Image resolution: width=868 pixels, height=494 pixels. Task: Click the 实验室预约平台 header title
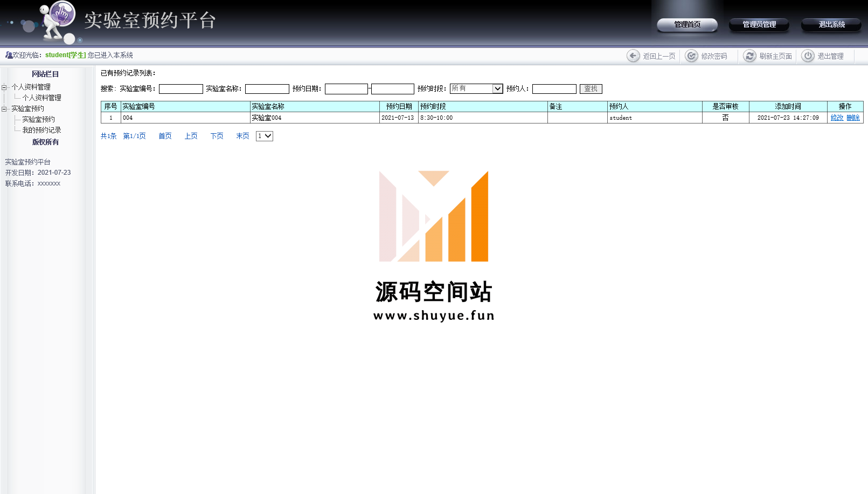pos(150,20)
